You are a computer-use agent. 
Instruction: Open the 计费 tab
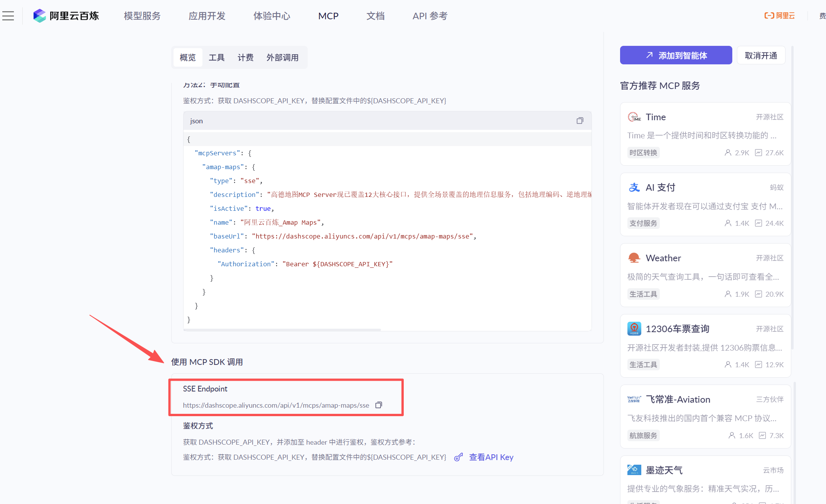tap(245, 57)
